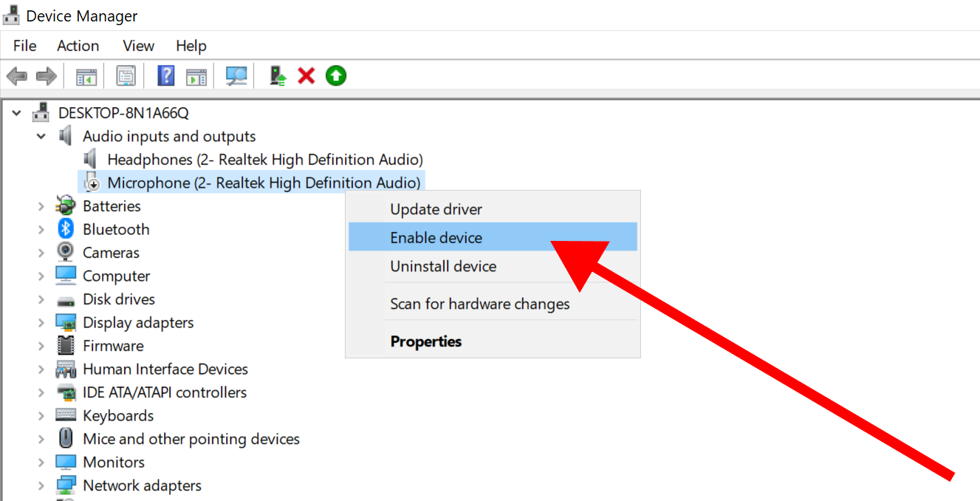Viewport: 980px width, 501px height.
Task: Open Properties from the context menu
Action: [x=425, y=341]
